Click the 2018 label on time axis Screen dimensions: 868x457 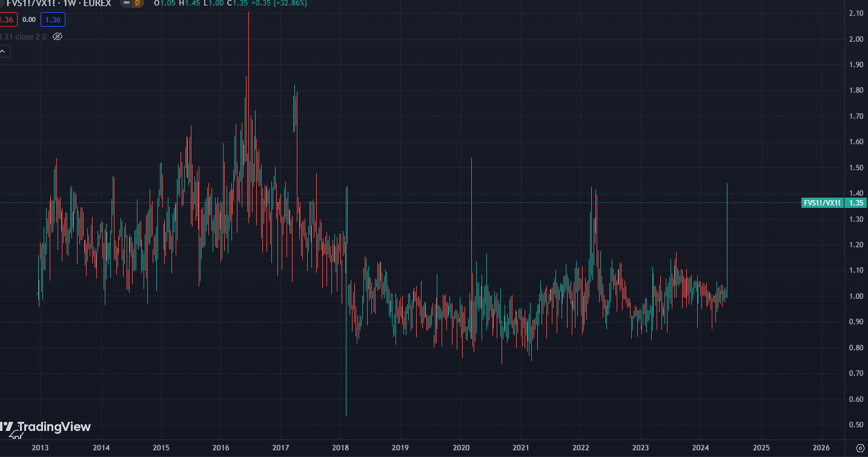coord(340,448)
